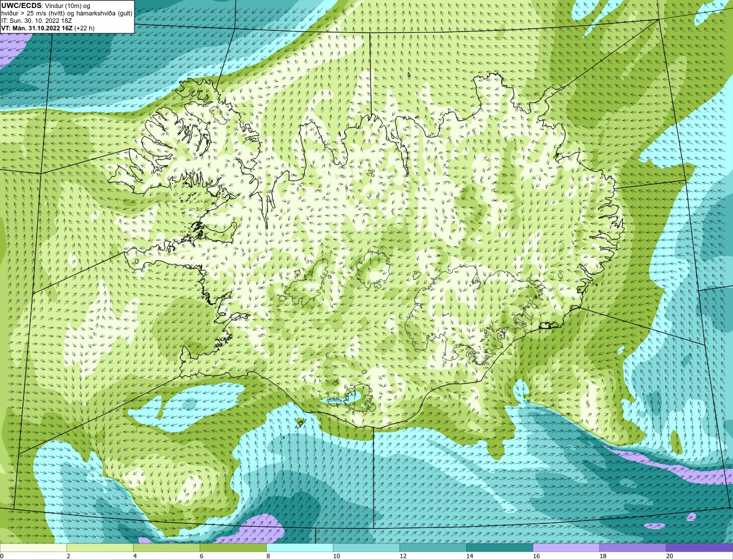Click the 2–4 m/s light green legend swatch
The width and height of the screenshot is (733, 560).
pos(100,547)
